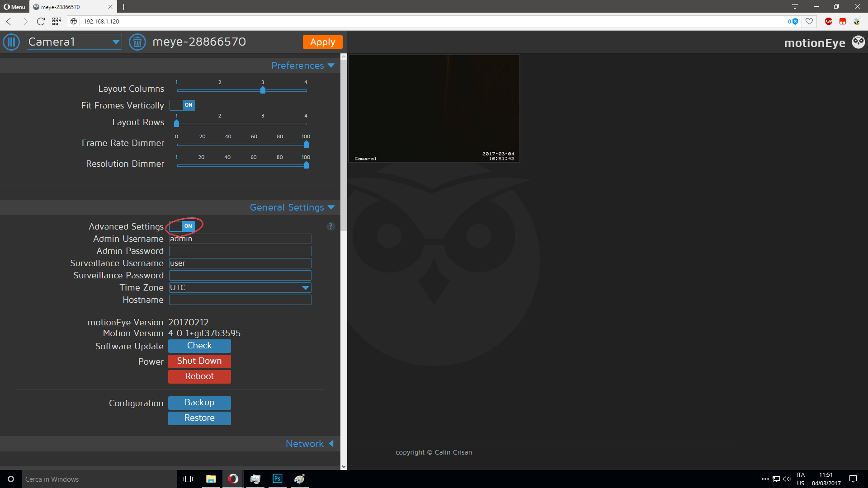
Task: Click the red extension icon next to ABP
Action: tap(843, 21)
